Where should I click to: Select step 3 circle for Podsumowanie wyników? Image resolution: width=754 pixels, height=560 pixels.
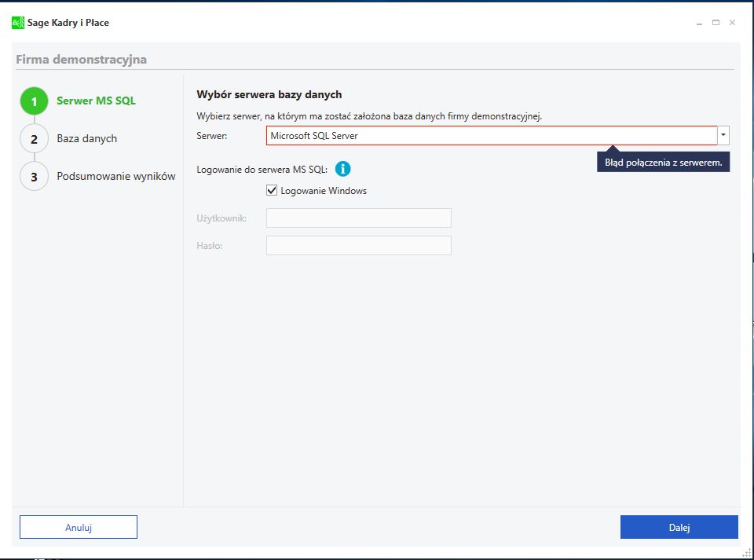click(34, 177)
